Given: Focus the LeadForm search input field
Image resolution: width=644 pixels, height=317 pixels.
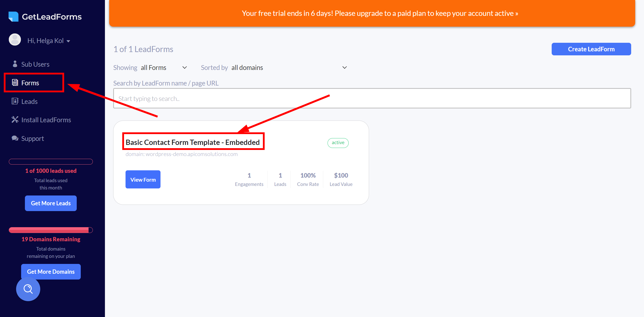Looking at the screenshot, I should [x=372, y=98].
